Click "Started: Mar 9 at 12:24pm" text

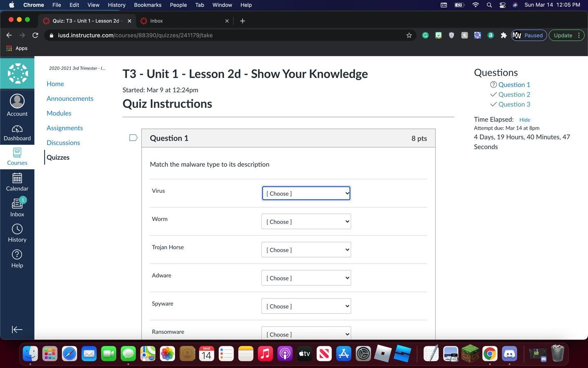pyautogui.click(x=160, y=90)
